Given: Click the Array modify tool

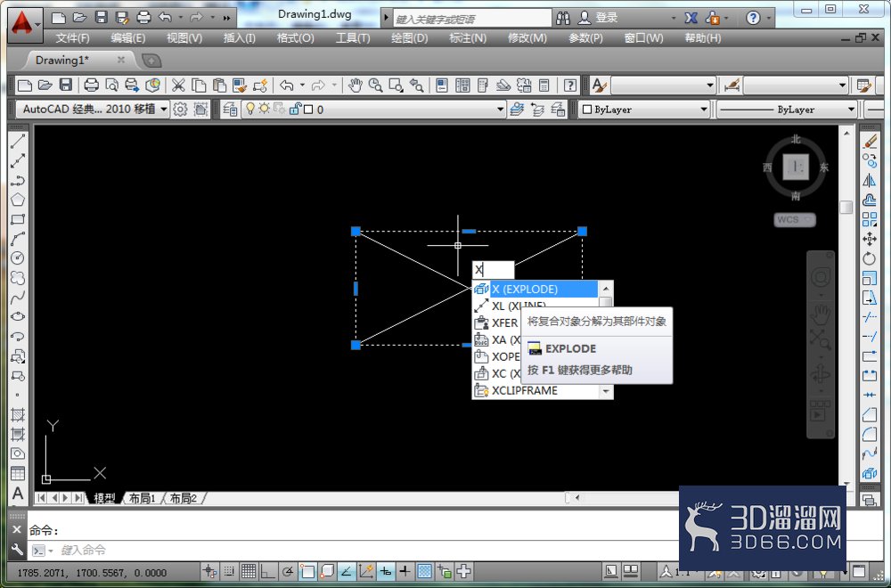Looking at the screenshot, I should (870, 219).
